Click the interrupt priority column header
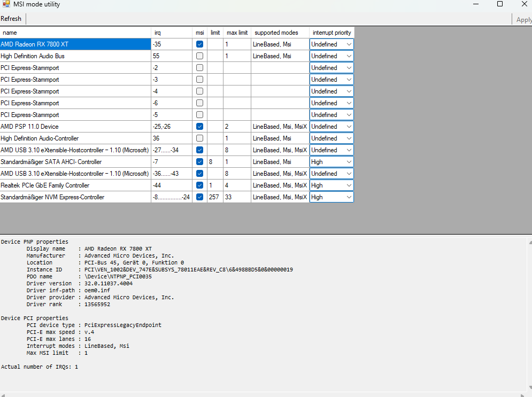The image size is (532, 397). click(x=332, y=33)
